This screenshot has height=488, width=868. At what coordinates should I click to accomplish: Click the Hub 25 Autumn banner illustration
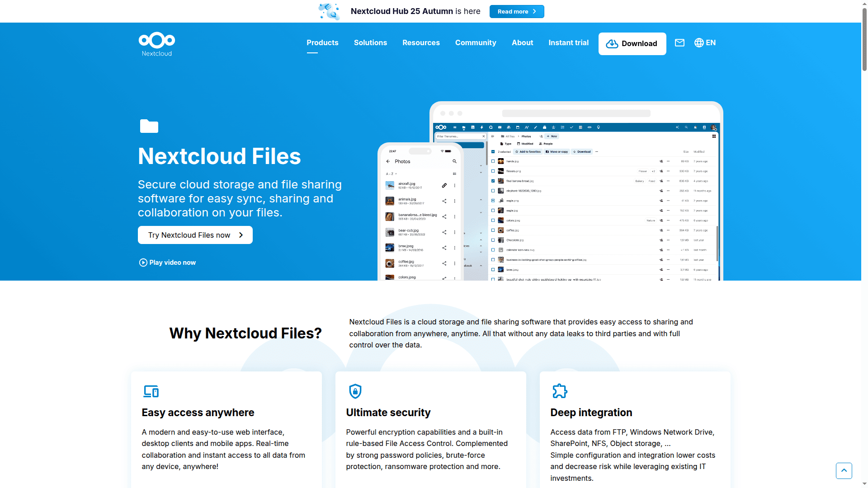[329, 11]
